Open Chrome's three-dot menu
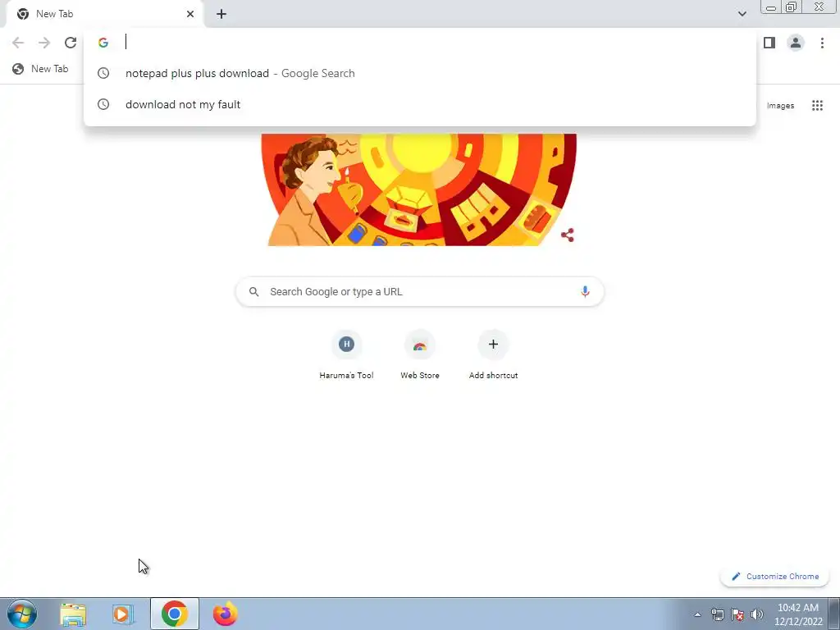The width and height of the screenshot is (840, 630). [822, 43]
